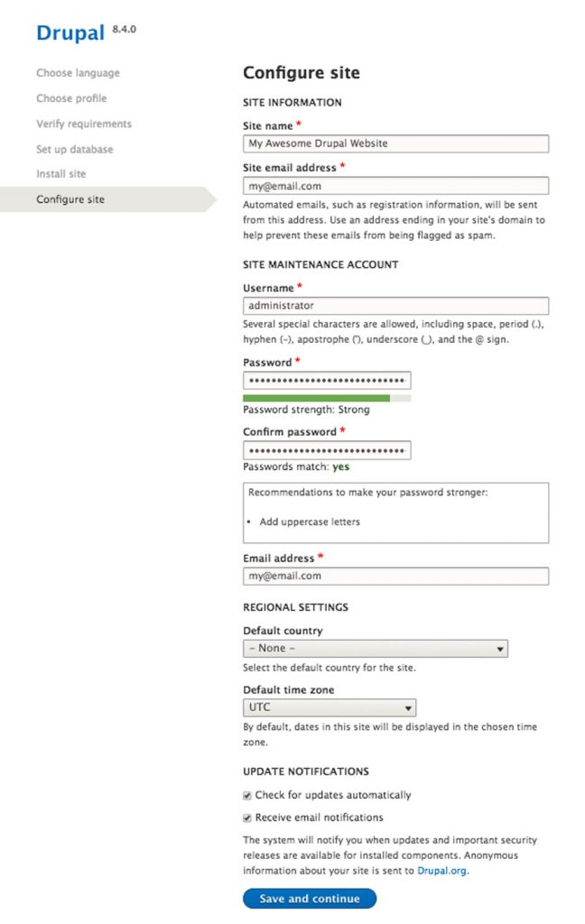Select the Verify requirements step
The width and height of the screenshot is (585, 924).
[84, 124]
